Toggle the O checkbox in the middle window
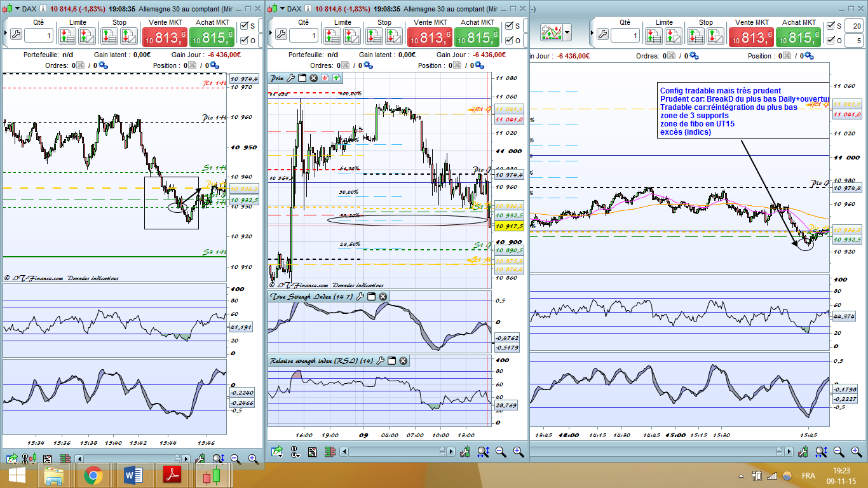This screenshot has height=488, width=868. point(510,40)
